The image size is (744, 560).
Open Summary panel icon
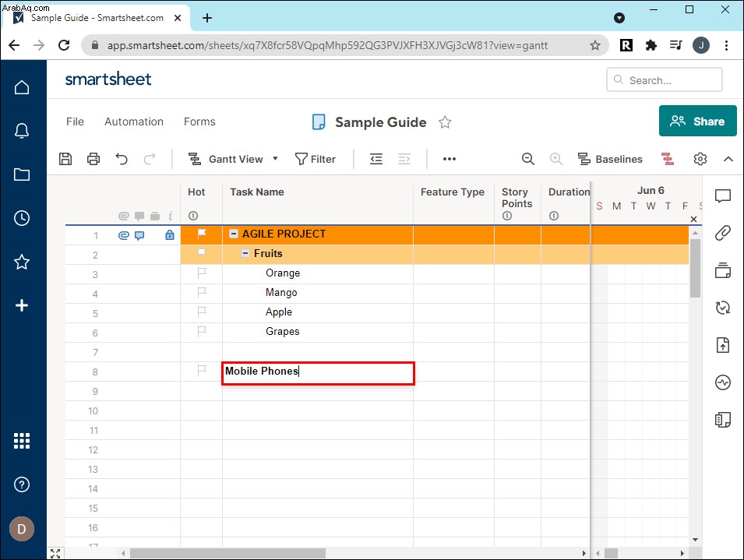[x=723, y=420]
